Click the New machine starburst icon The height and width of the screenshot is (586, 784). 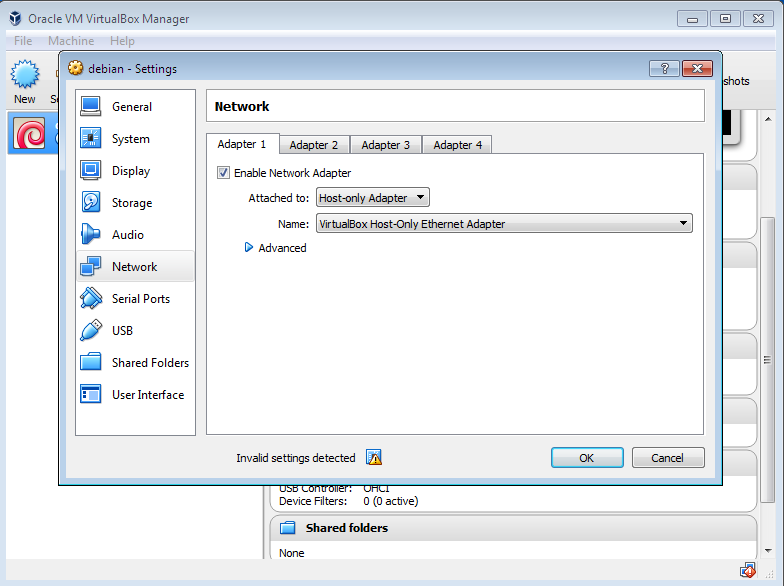tap(24, 74)
